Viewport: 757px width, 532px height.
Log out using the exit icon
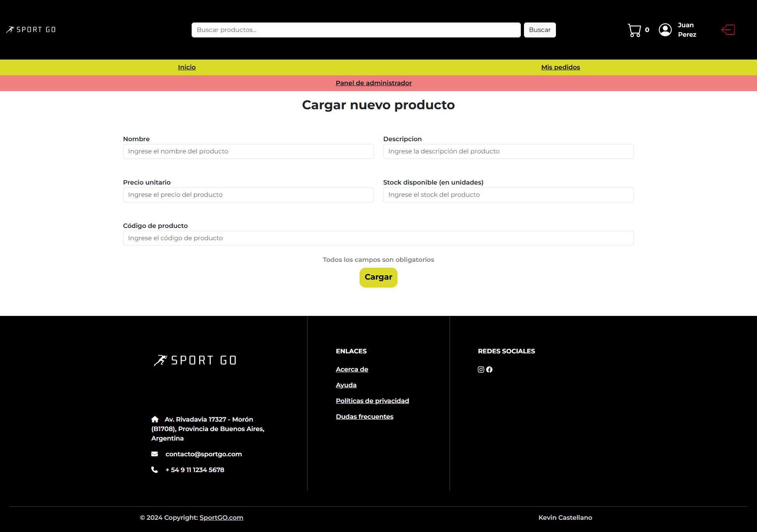(728, 30)
